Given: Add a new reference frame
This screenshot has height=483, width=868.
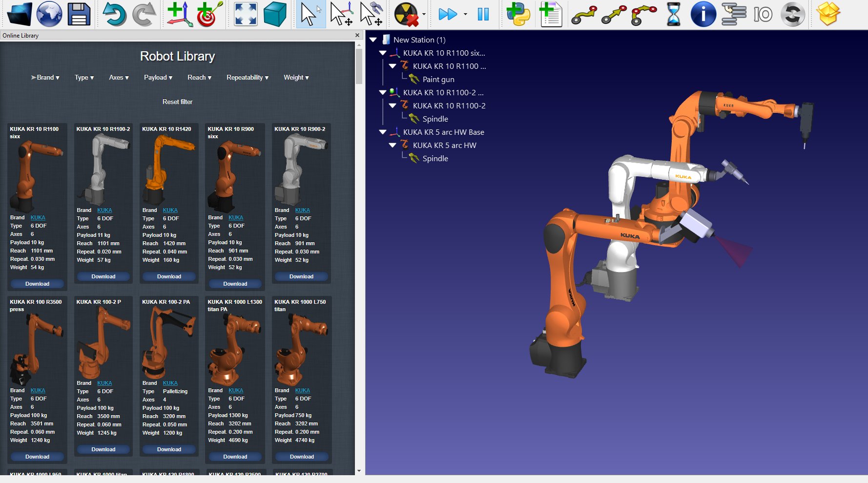Looking at the screenshot, I should coord(178,14).
